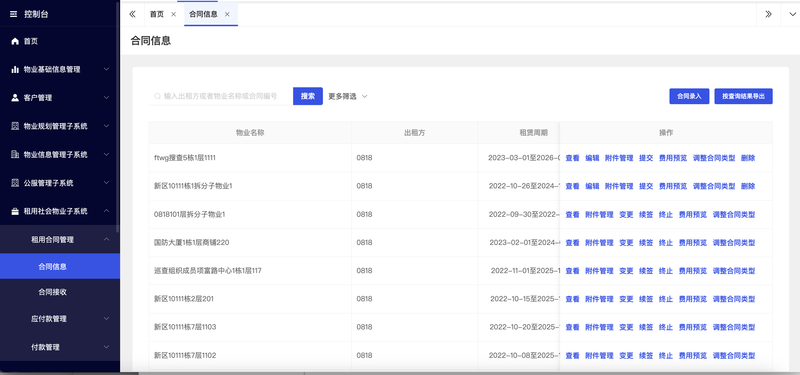The height and width of the screenshot is (375, 800).
Task: Click 查看 for ftwg搜查5栋1层1111
Action: pos(572,158)
